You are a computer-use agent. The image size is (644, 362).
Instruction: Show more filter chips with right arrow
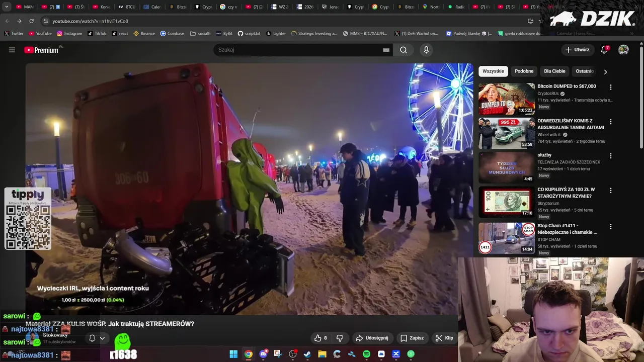point(605,72)
